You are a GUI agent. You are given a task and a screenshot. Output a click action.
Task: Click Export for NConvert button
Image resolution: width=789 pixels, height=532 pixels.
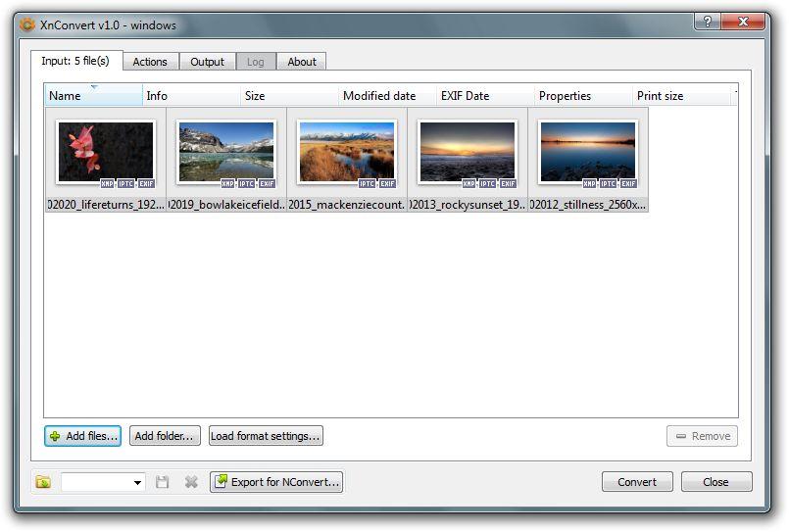tap(276, 482)
